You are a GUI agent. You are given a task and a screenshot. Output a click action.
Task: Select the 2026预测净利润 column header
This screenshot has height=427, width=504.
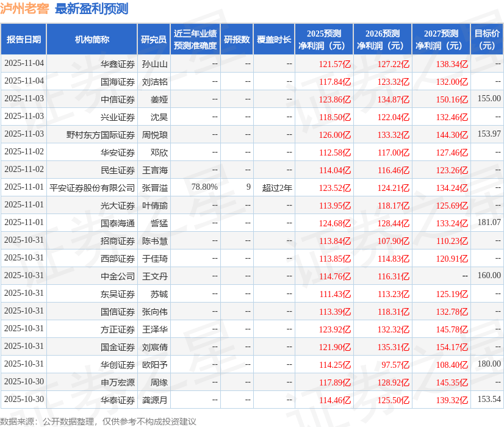coord(378,38)
